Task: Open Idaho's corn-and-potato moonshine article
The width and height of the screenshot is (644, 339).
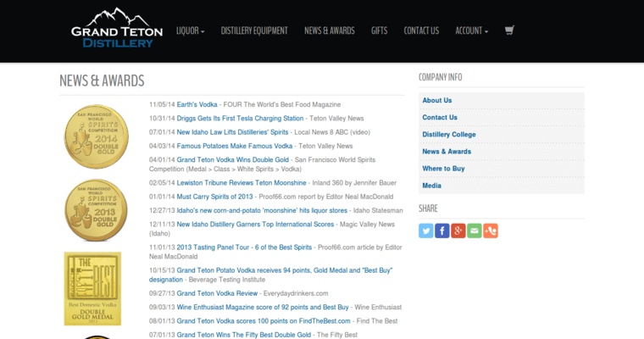Action: coord(262,210)
